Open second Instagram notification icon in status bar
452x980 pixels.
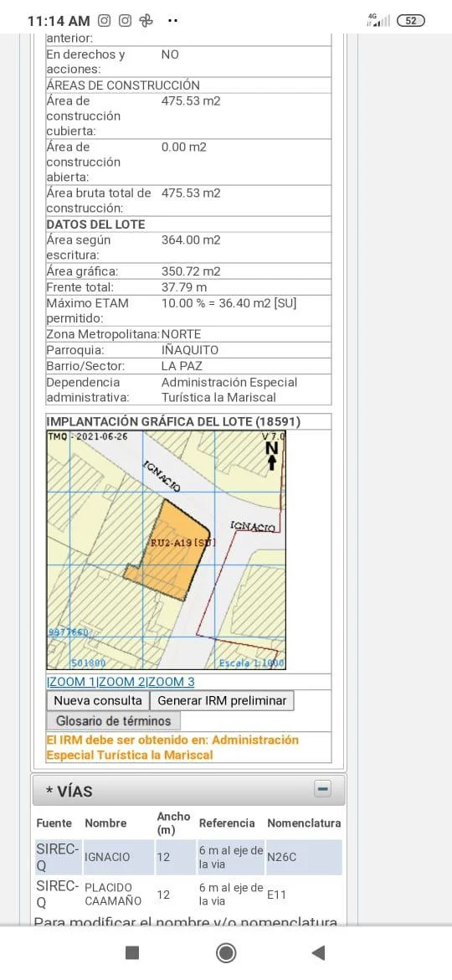tap(126, 21)
